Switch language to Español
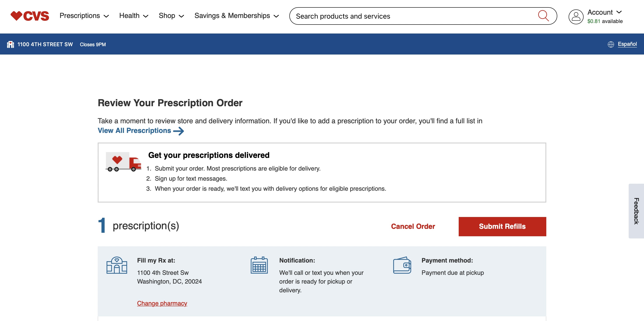This screenshot has width=644, height=321. point(627,44)
